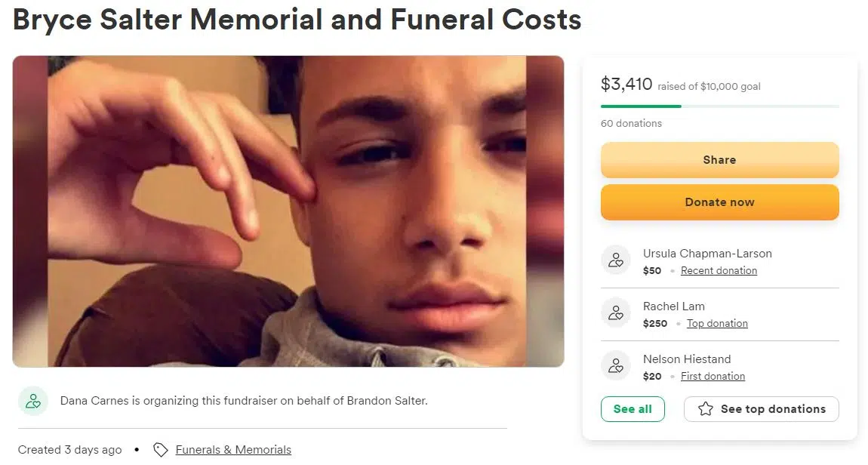Click the Bryce Salter Memorial fundraiser title
The width and height of the screenshot is (868, 465).
tap(297, 20)
